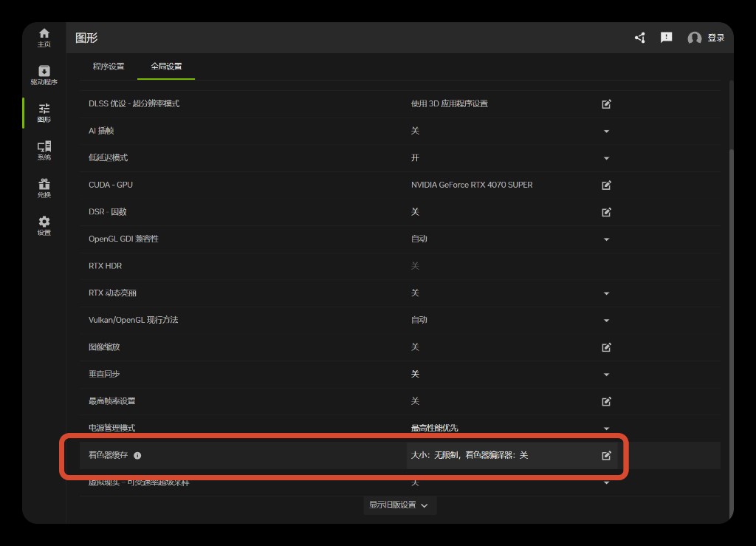Expand the 垂直同步 dropdown

click(x=606, y=375)
